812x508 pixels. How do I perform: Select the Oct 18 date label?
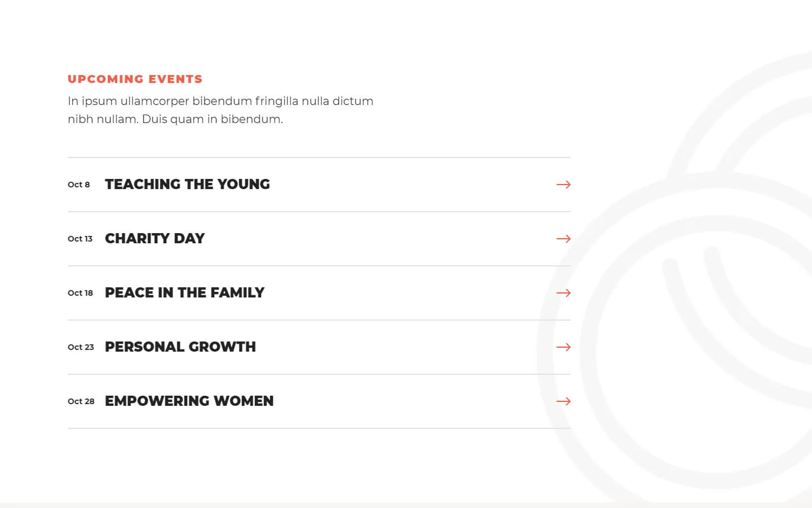click(x=80, y=293)
